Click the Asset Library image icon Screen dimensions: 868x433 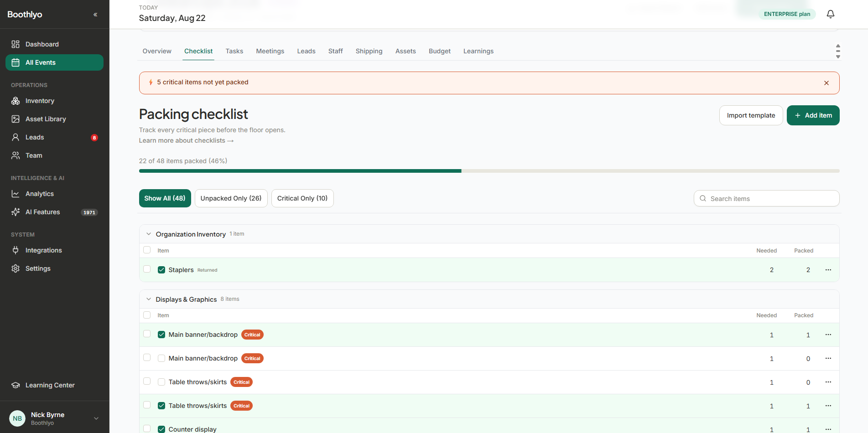(x=16, y=119)
